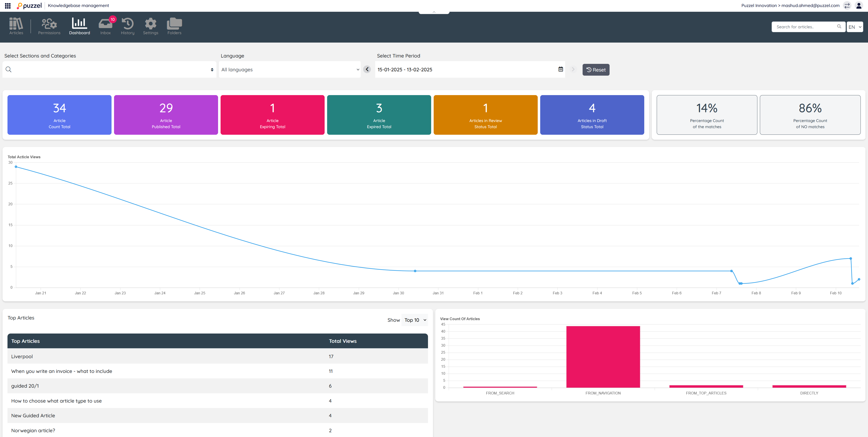
Task: Click the FROM_NAVIGATION pink bar
Action: 603,357
